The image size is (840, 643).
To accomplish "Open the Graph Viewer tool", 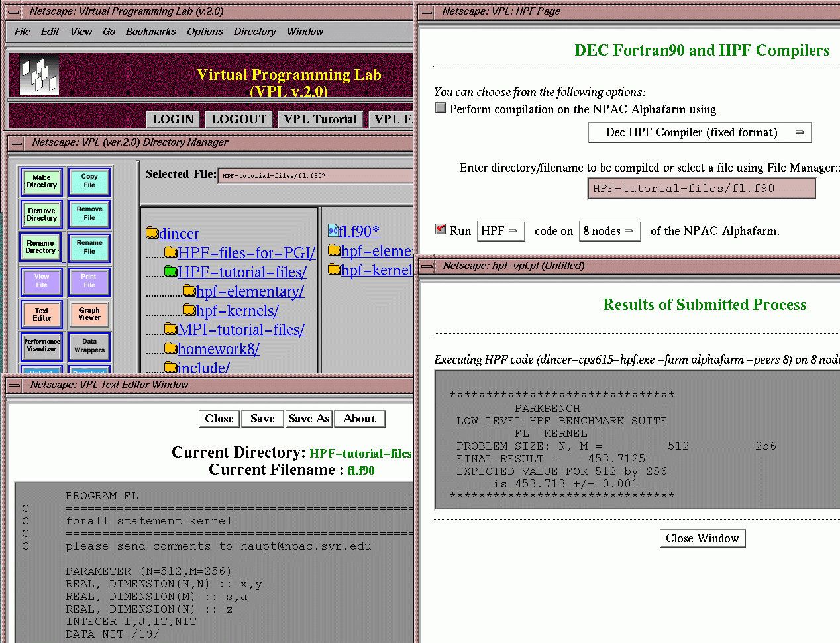I will [89, 315].
